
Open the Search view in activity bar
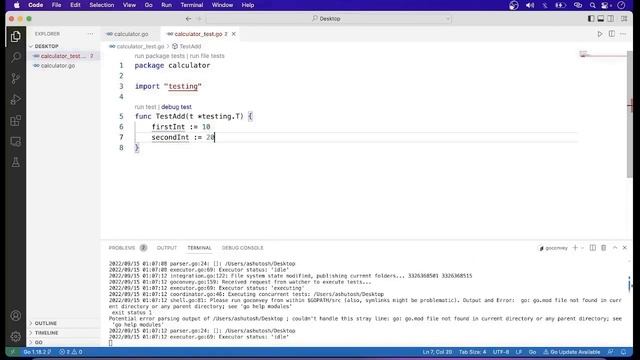16,57
